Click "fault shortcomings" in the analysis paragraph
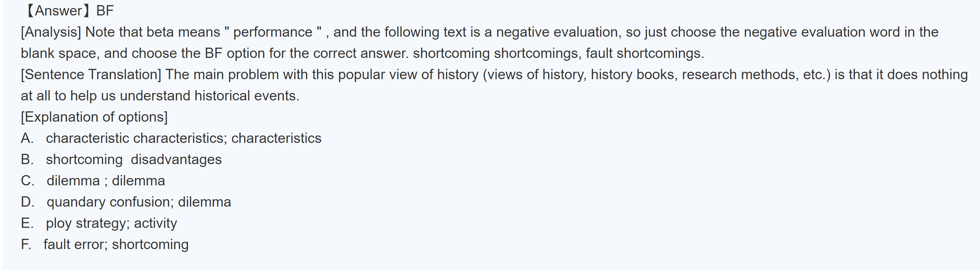This screenshot has height=270, width=980. click(644, 53)
